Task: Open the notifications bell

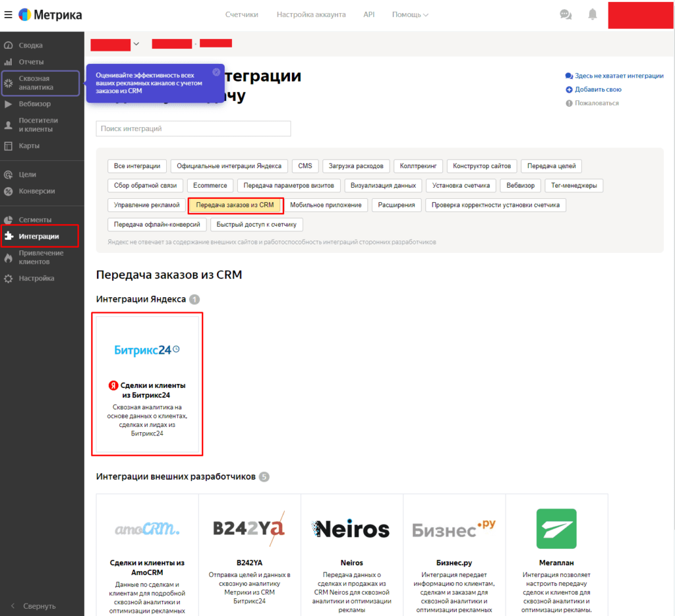Action: (593, 14)
